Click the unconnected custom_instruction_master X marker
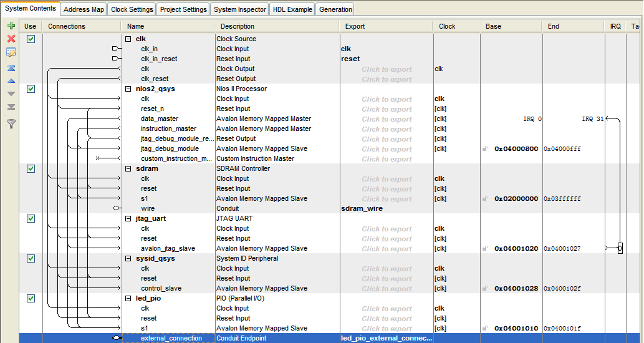This screenshot has width=644, height=343. coord(97,158)
